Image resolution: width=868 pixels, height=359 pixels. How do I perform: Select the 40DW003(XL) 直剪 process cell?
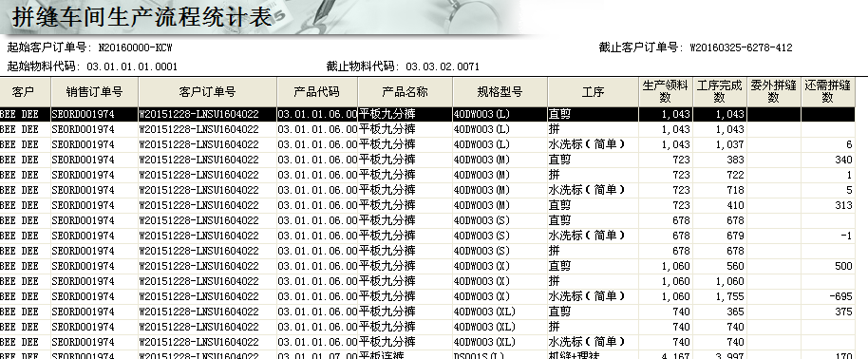coord(593,312)
